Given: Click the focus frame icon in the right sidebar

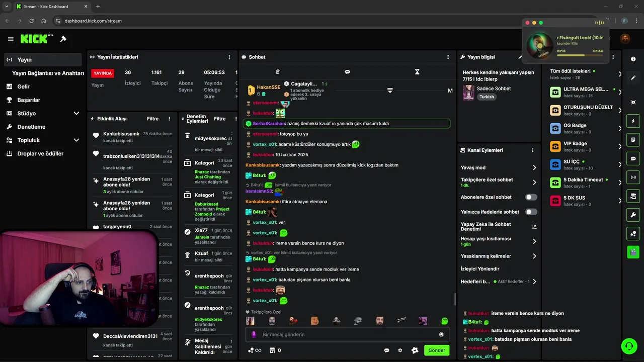Looking at the screenshot, I should tap(633, 102).
